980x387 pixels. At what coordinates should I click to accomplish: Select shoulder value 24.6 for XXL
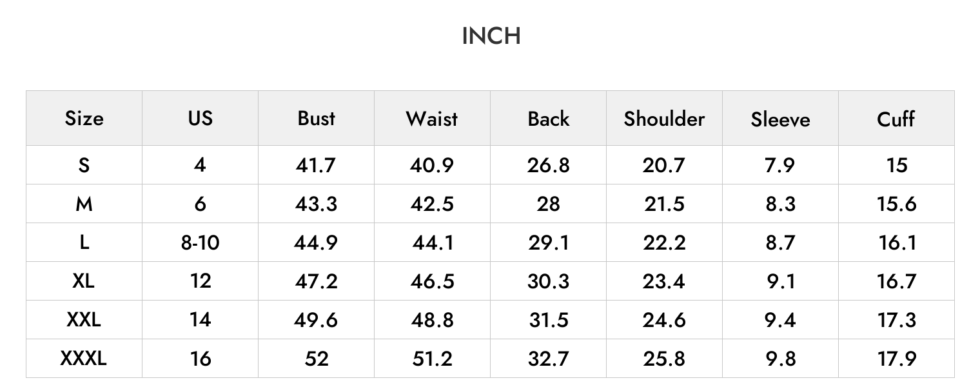[x=664, y=320]
